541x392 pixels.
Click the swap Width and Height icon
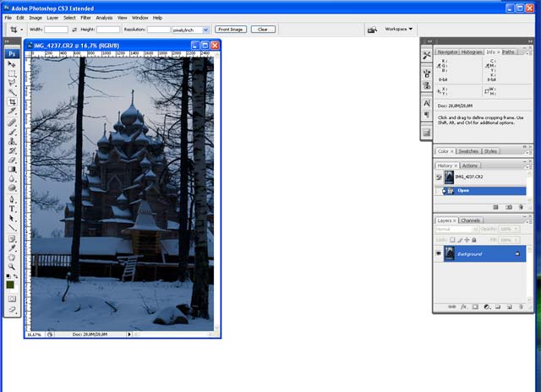pos(74,29)
